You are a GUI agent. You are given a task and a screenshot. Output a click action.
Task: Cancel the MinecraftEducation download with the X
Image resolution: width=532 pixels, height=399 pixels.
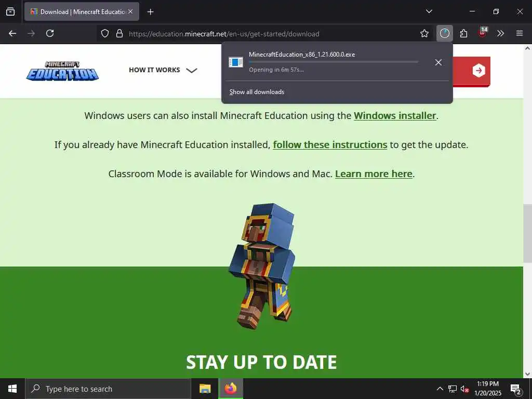(438, 62)
